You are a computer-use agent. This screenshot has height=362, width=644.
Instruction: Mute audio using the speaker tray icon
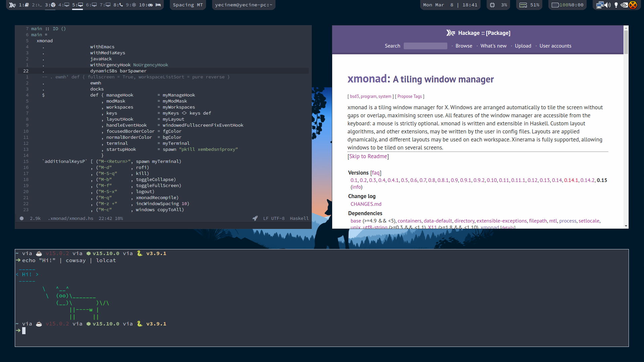pos(608,5)
